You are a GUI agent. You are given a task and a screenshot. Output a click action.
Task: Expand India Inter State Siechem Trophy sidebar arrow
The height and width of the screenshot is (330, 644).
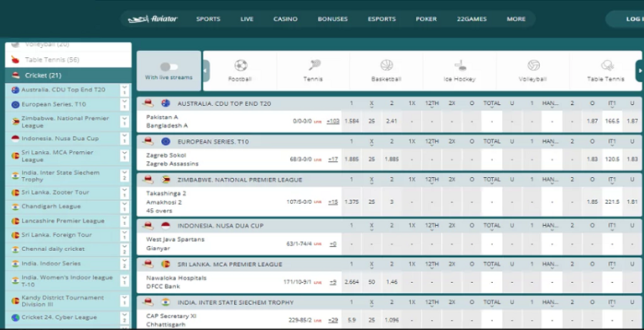pyautogui.click(x=124, y=175)
